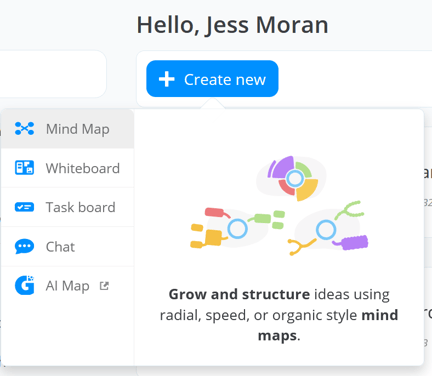The image size is (432, 376).
Task: Click the plus icon in Create new
Action: [166, 79]
